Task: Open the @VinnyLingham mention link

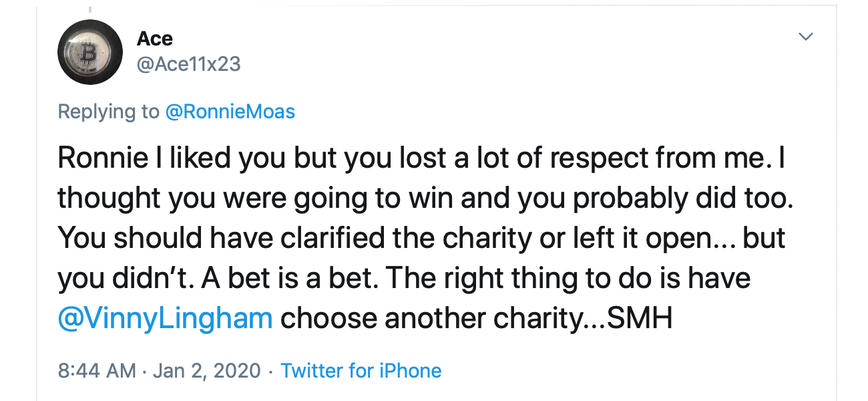Action: pyautogui.click(x=166, y=319)
